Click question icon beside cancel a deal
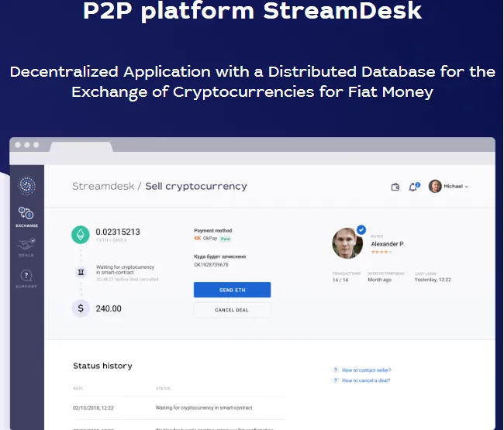 (335, 380)
